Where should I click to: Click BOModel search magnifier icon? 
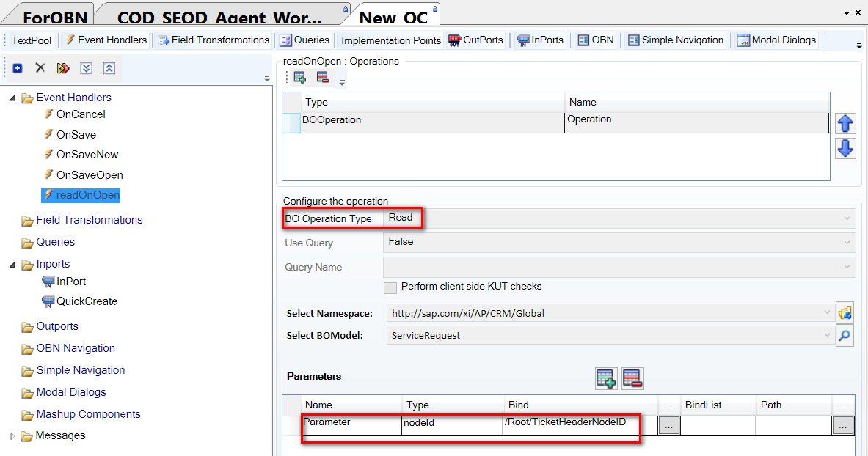coord(845,335)
